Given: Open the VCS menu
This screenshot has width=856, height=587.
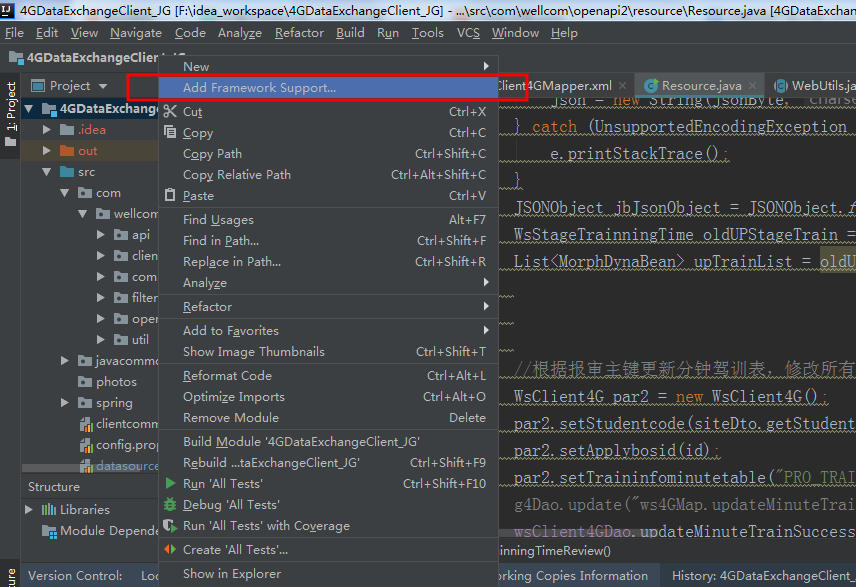Looking at the screenshot, I should click(x=468, y=33).
